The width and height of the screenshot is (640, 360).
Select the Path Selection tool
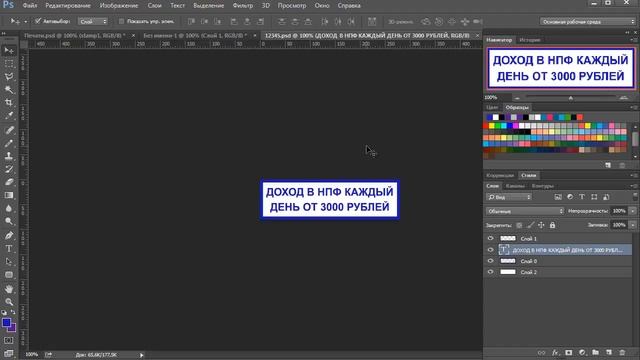[9, 262]
